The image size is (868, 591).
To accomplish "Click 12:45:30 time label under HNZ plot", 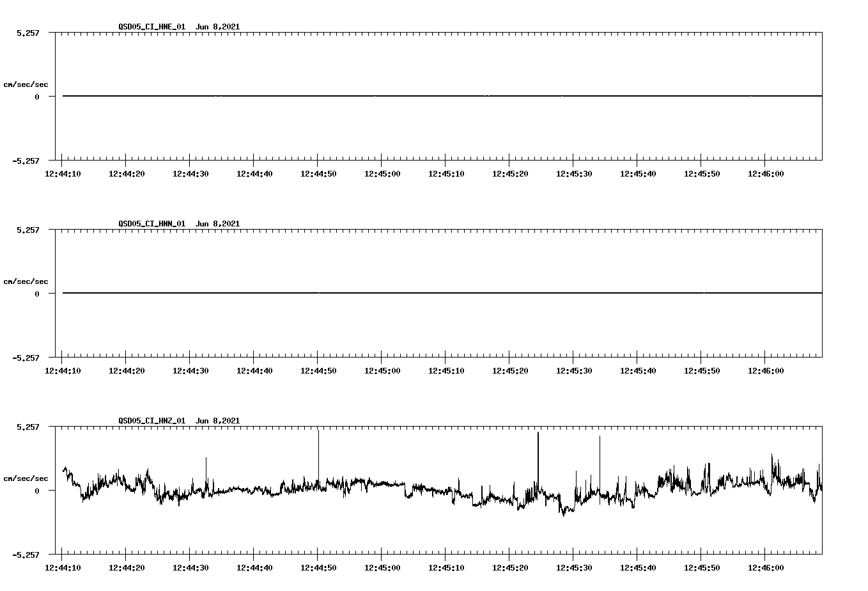I will coord(574,567).
